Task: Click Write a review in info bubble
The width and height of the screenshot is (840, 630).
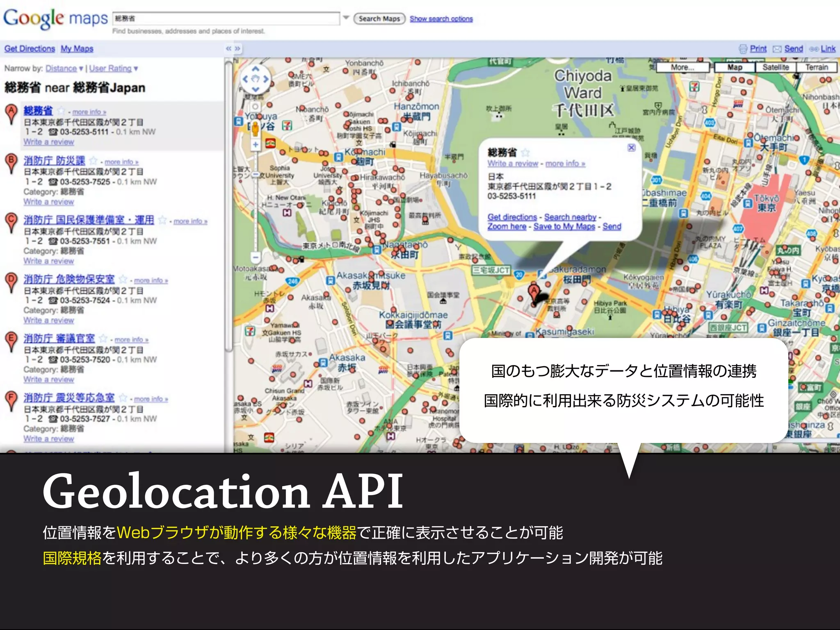Action: tap(512, 163)
